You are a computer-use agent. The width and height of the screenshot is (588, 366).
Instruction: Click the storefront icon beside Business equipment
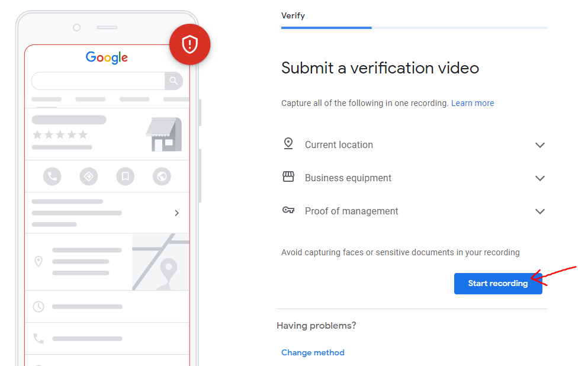tap(288, 177)
